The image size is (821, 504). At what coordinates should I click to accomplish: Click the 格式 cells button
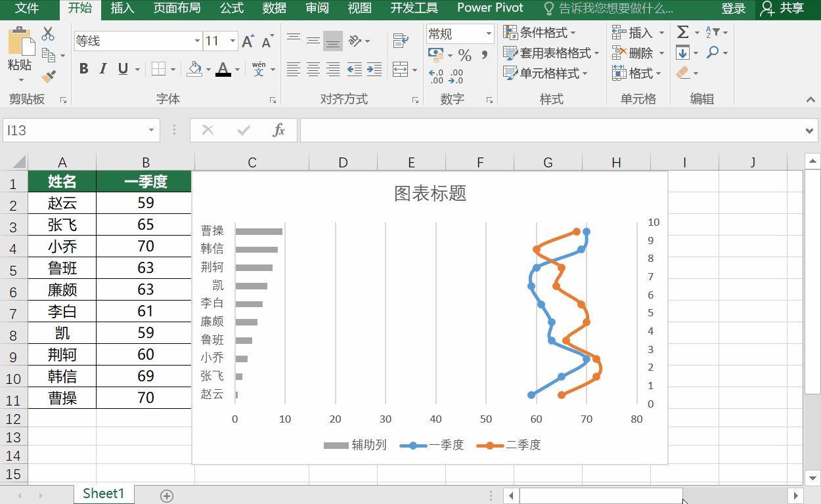[x=638, y=73]
